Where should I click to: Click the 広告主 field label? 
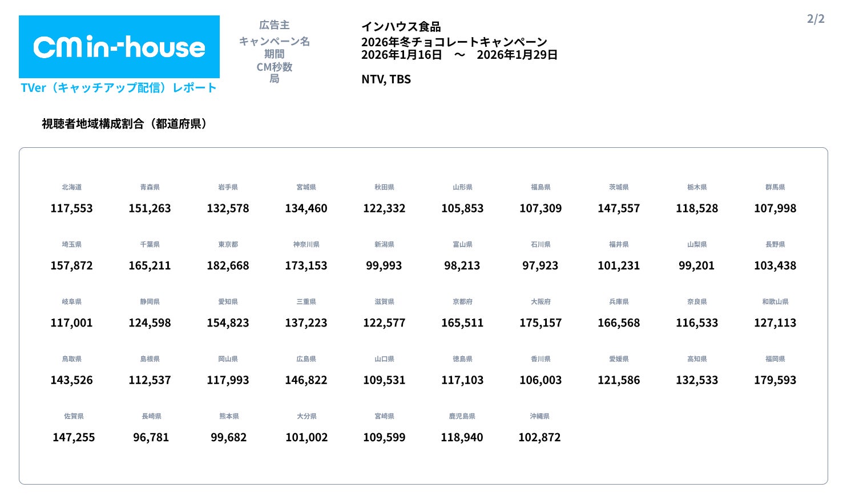click(274, 25)
